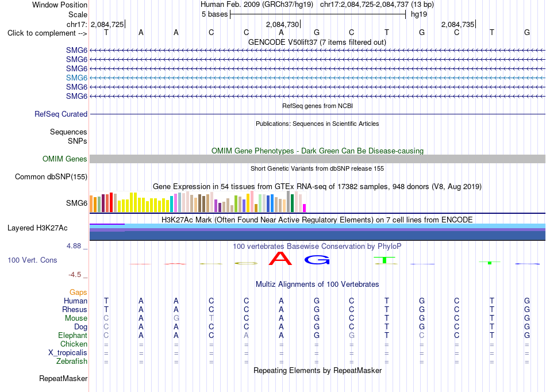This screenshot has width=546, height=392.
Task: Select the Human alignment row label
Action: (x=75, y=301)
